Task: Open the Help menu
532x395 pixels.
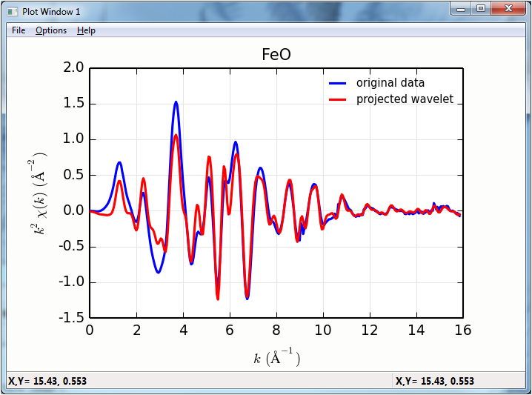Action: point(86,30)
